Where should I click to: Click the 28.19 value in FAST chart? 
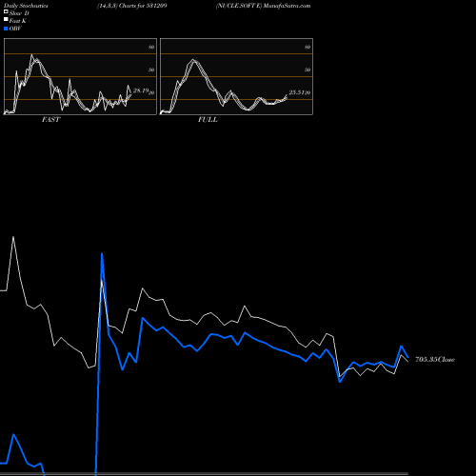tap(141, 90)
